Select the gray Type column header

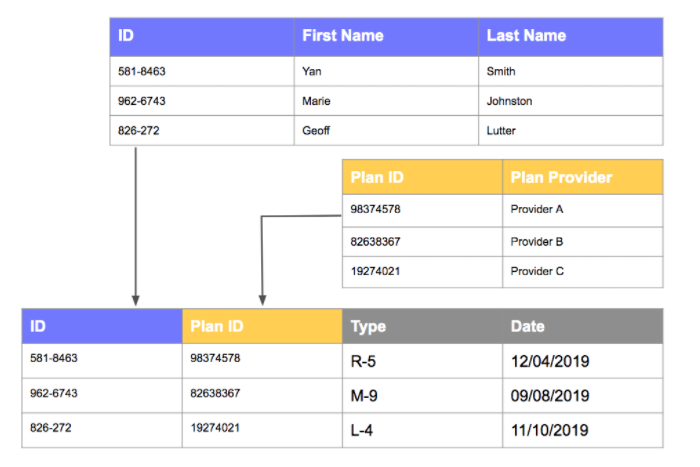(368, 326)
